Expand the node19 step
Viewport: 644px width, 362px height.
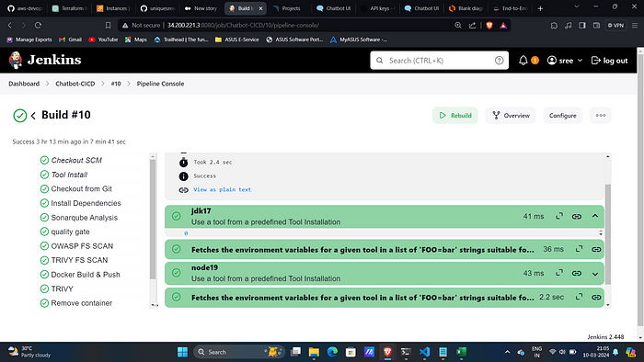coord(595,274)
